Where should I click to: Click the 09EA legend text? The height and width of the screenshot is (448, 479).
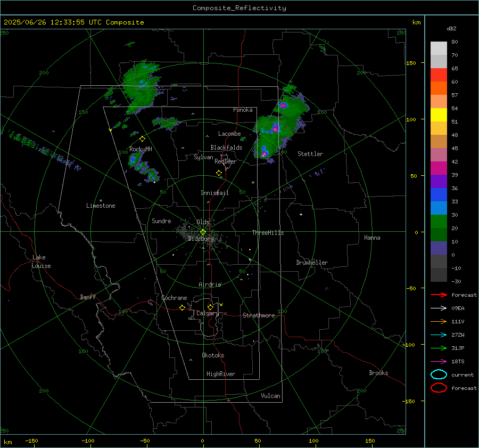tap(458, 308)
